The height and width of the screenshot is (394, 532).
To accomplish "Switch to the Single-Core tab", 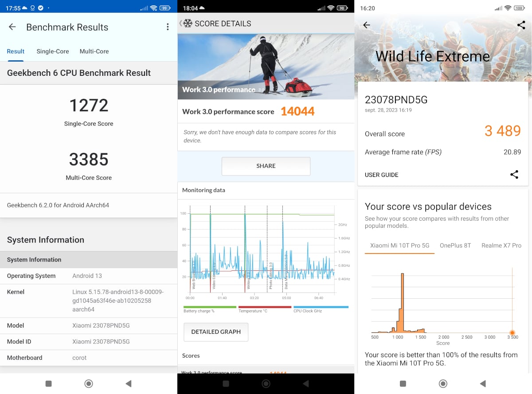I will 53,51.
